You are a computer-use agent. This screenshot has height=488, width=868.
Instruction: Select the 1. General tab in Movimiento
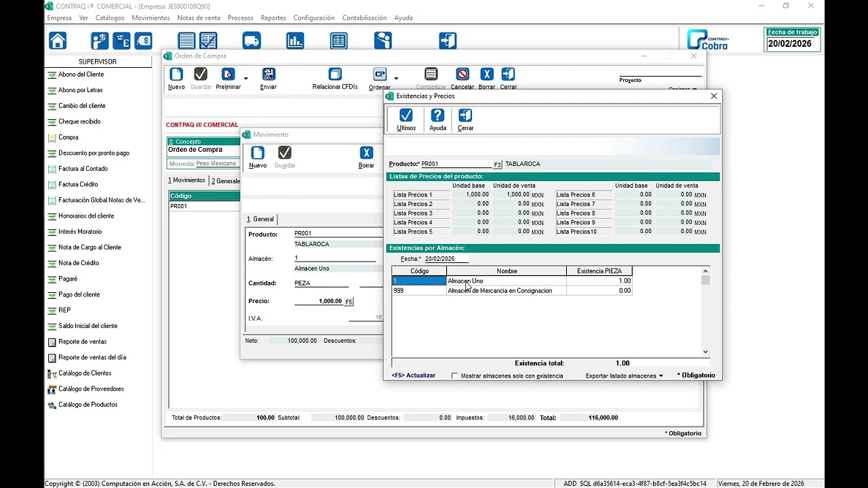point(261,219)
